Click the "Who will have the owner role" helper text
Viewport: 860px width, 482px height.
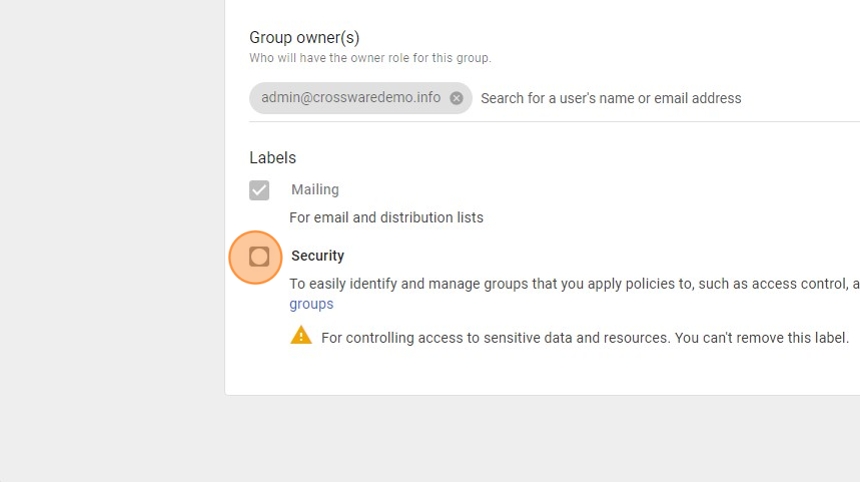(x=370, y=58)
